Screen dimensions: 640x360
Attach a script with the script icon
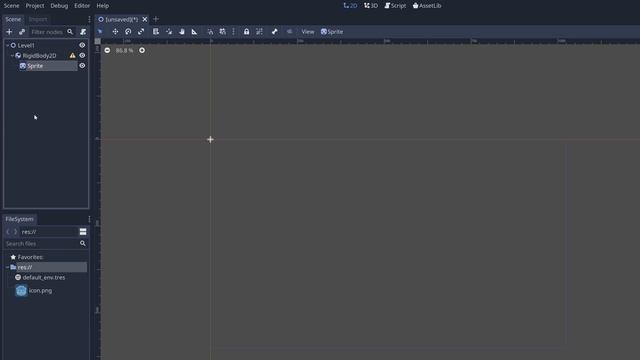coord(83,32)
